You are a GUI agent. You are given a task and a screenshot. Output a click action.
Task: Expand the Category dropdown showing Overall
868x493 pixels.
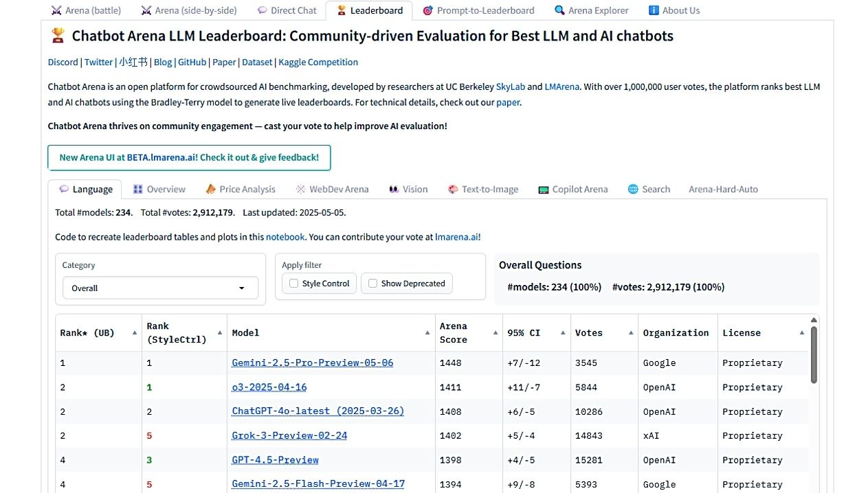(160, 288)
